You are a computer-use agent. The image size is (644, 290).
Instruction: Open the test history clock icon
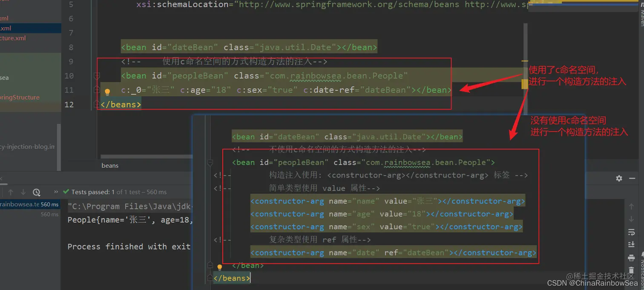tap(37, 192)
